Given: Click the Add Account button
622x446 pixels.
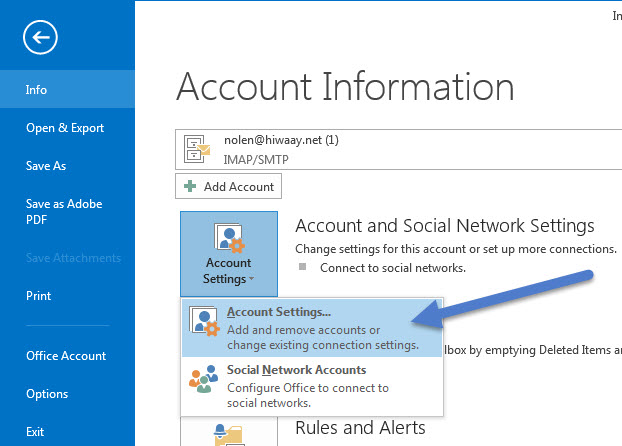Looking at the screenshot, I should pyautogui.click(x=228, y=186).
